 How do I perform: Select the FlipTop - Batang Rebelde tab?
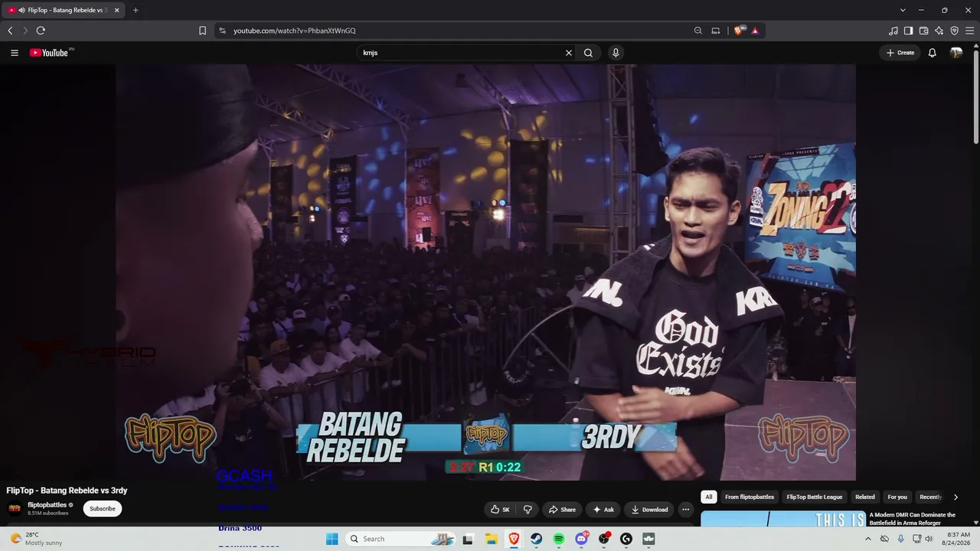click(x=63, y=10)
